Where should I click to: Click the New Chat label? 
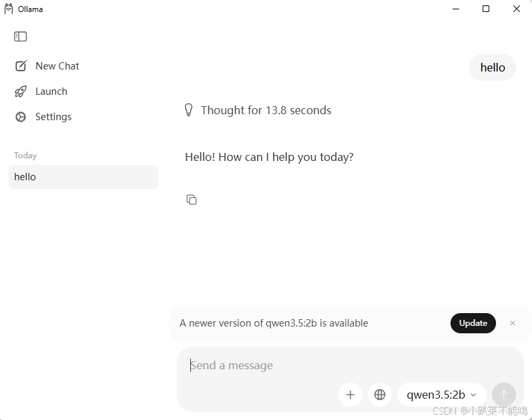coord(57,66)
